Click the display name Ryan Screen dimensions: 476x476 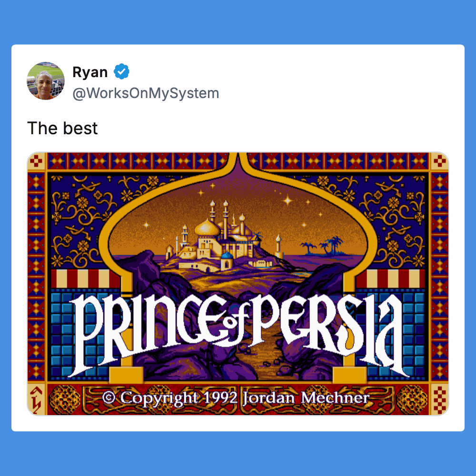point(90,72)
